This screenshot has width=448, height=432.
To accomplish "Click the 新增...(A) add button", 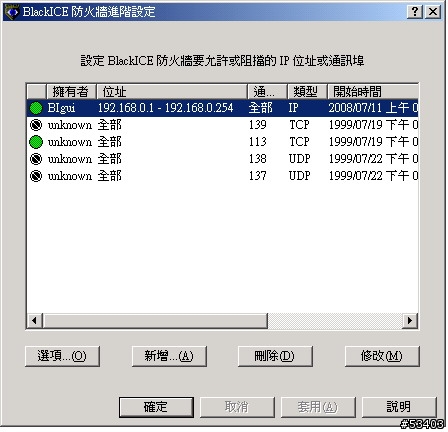I will (x=169, y=356).
